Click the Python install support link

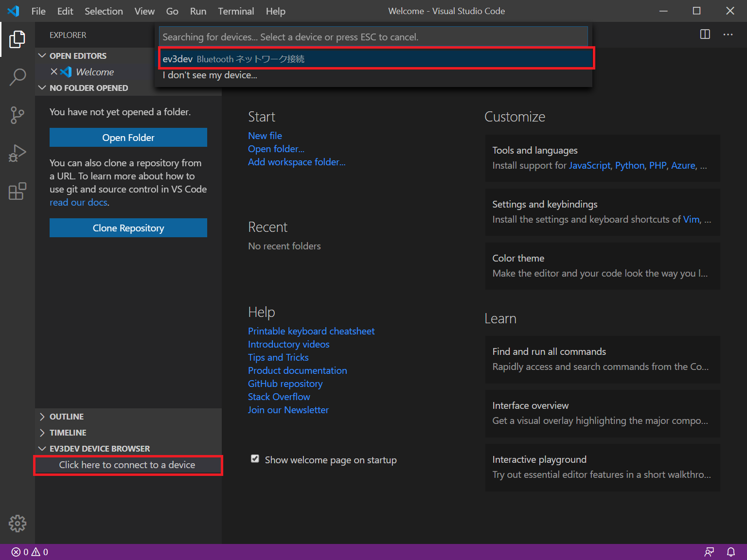pos(630,165)
